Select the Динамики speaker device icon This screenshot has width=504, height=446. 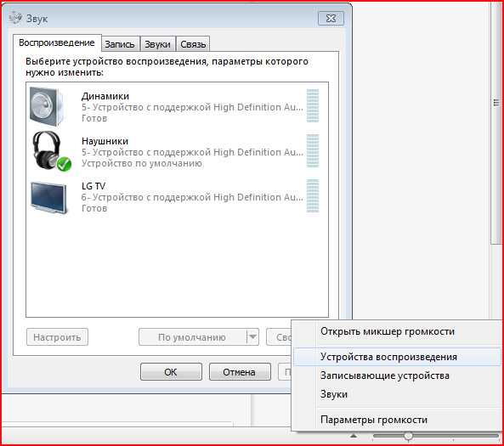tap(48, 107)
